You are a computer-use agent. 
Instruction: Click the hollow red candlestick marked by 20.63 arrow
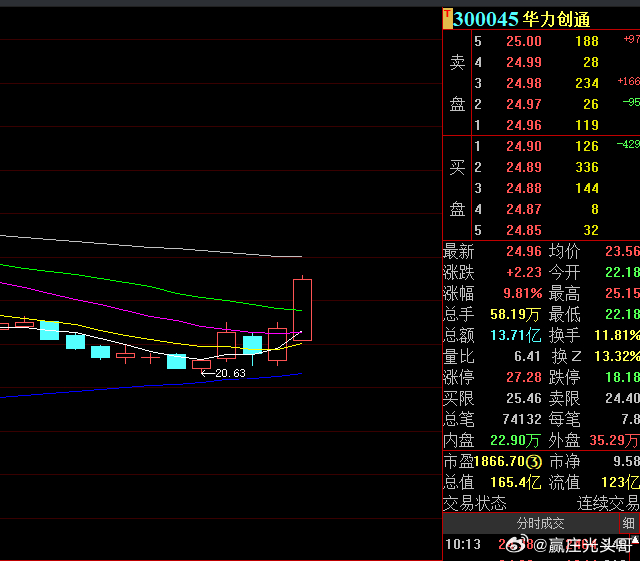(202, 365)
